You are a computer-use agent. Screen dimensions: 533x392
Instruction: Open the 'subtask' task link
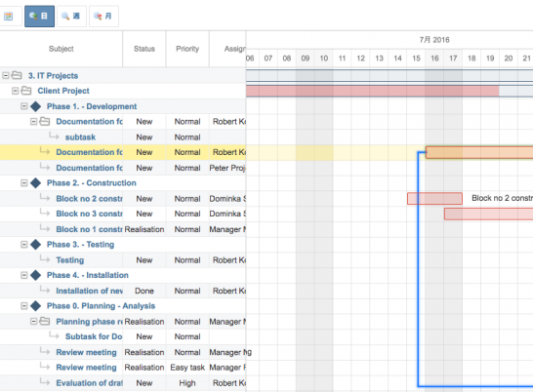tap(80, 137)
